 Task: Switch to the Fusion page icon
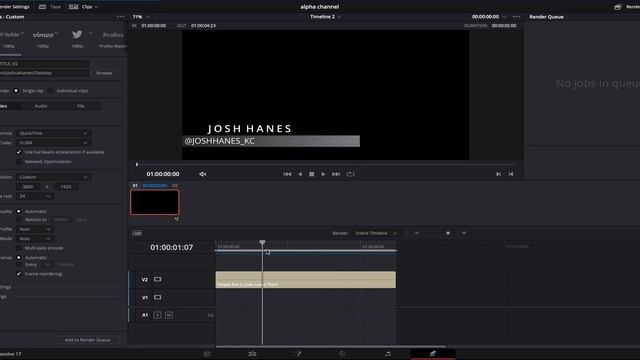298,354
